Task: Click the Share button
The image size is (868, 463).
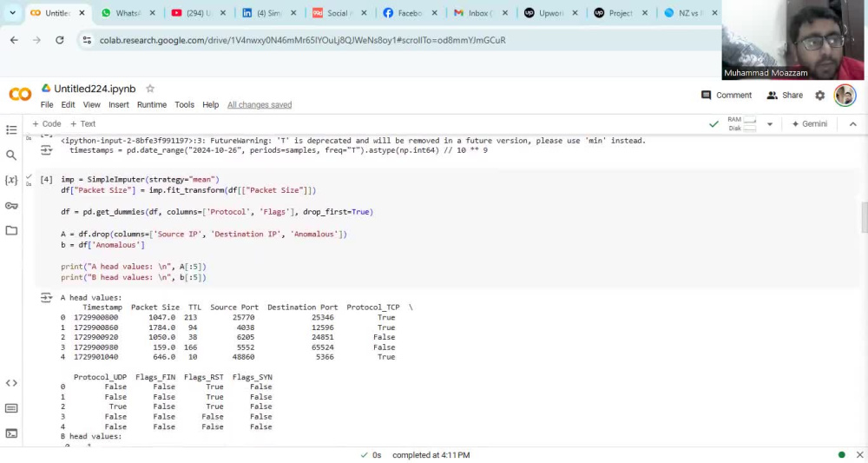Action: [785, 96]
